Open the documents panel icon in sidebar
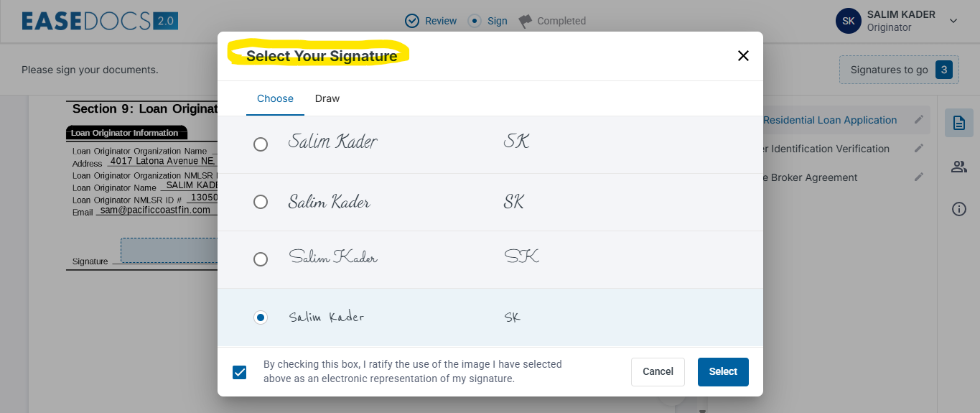This screenshot has width=980, height=413. point(958,123)
